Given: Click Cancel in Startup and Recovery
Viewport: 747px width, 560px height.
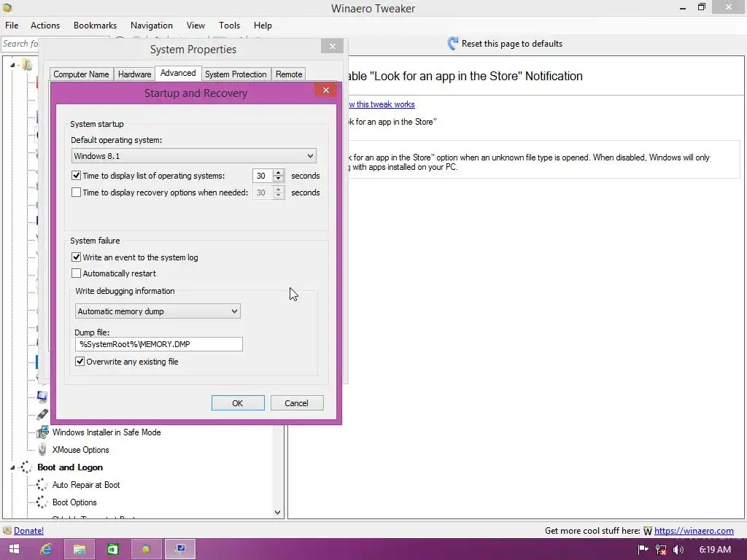Looking at the screenshot, I should click(297, 402).
